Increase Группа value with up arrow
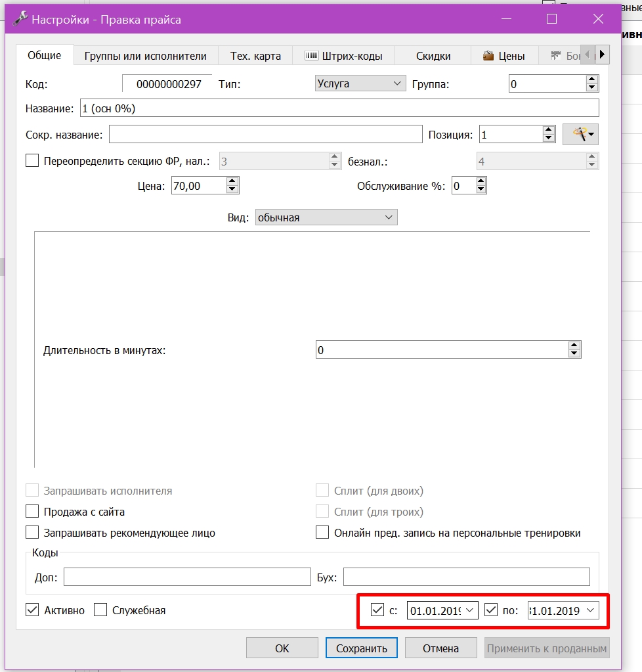Image resolution: width=642 pixels, height=672 pixels. 592,79
